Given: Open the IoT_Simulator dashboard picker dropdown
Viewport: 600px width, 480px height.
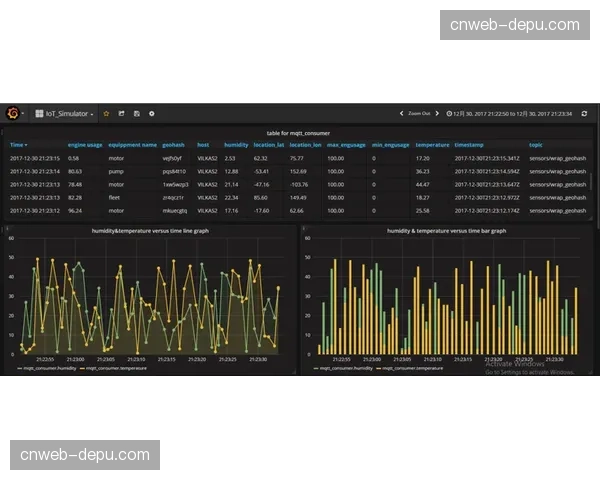Looking at the screenshot, I should click(x=66, y=114).
